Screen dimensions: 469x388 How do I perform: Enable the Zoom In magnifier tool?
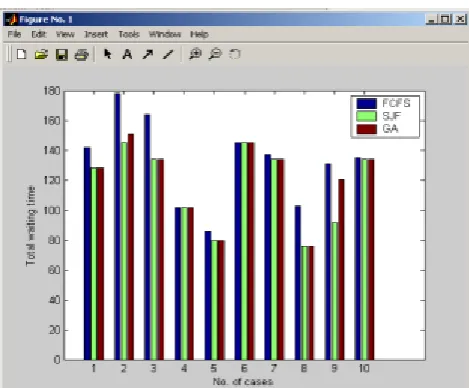pyautogui.click(x=195, y=54)
